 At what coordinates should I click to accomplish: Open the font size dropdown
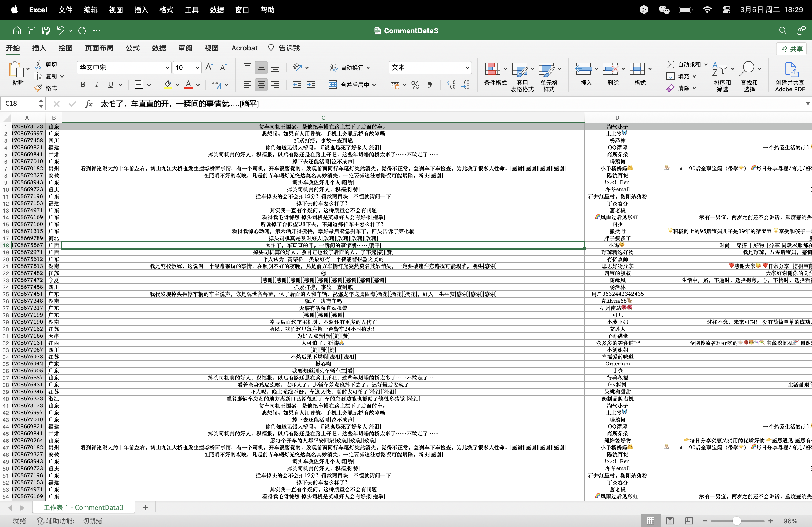click(197, 68)
